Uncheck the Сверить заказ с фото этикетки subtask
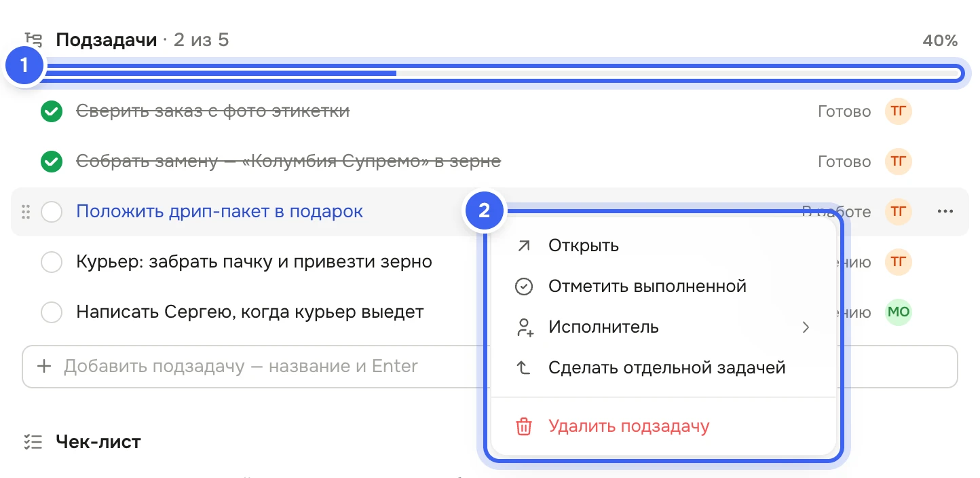Viewport: 980px width, 478px height. [x=52, y=111]
